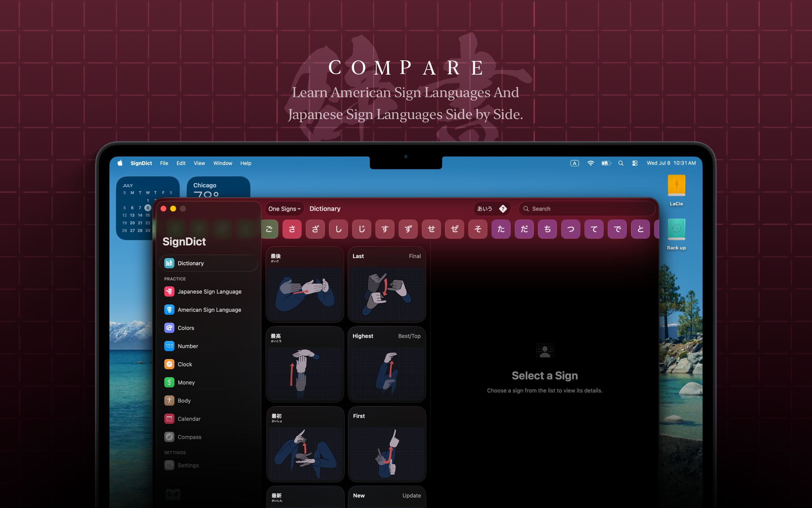Filter signs by だ kana button

coord(524,229)
